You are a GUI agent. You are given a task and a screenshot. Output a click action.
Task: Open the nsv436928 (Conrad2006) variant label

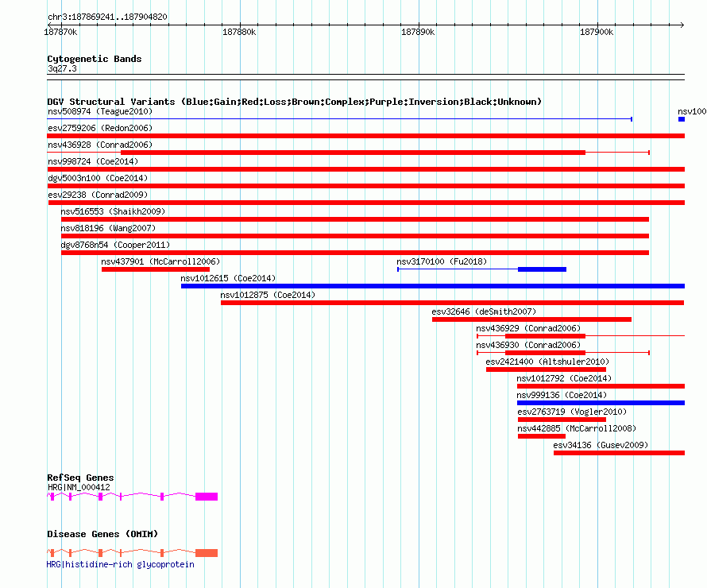(x=100, y=145)
